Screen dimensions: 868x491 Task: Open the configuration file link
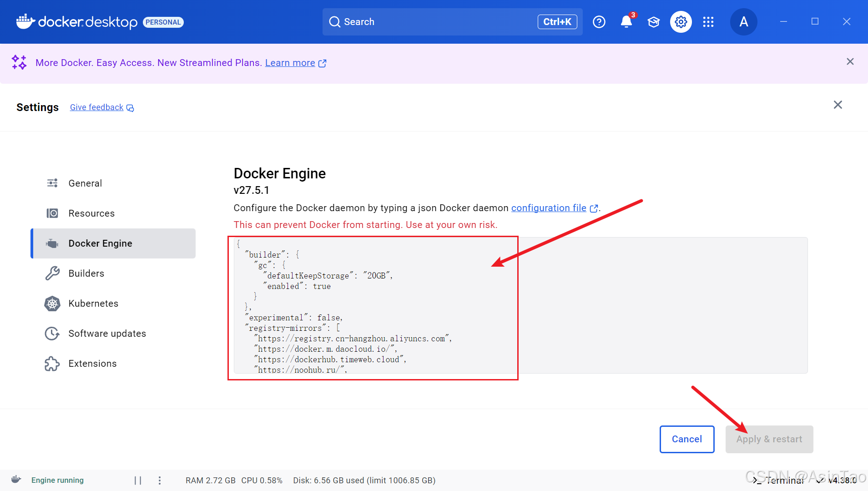click(549, 208)
